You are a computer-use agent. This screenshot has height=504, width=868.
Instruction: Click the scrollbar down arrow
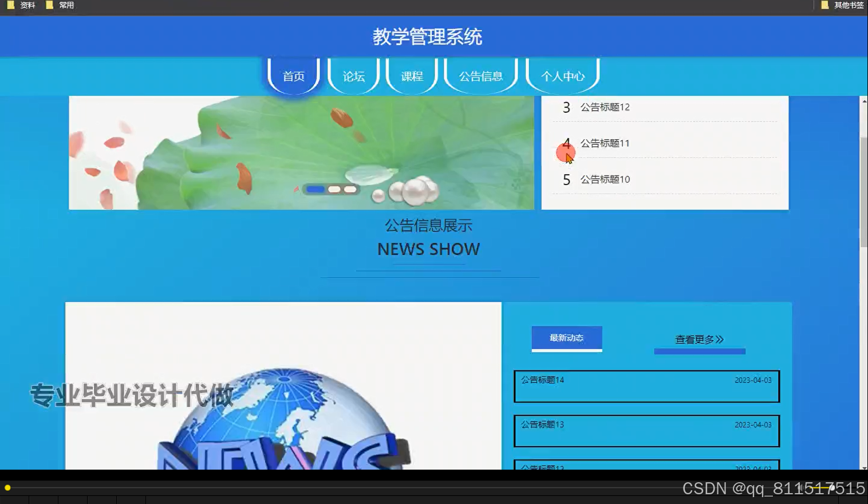click(863, 467)
